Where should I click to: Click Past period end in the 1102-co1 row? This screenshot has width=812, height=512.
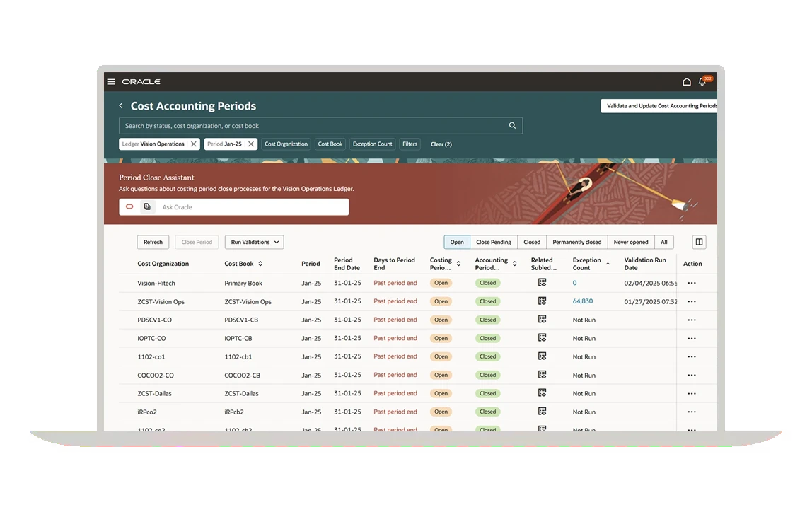point(395,356)
